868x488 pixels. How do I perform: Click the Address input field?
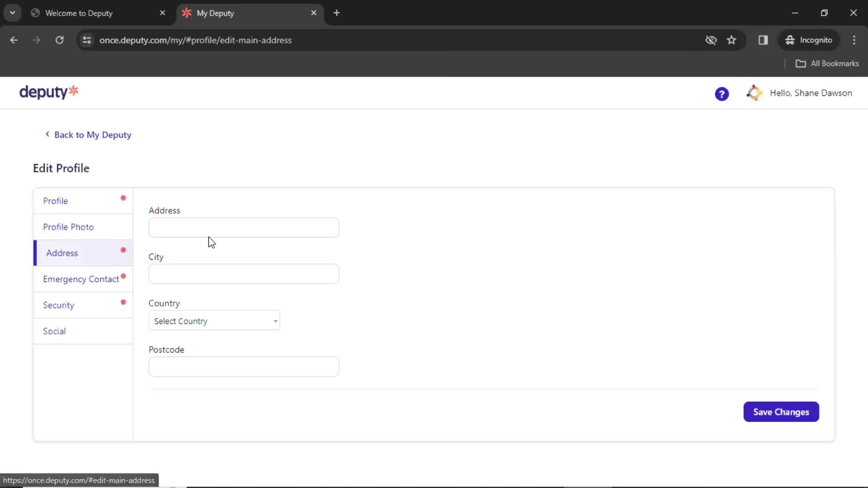click(x=243, y=228)
